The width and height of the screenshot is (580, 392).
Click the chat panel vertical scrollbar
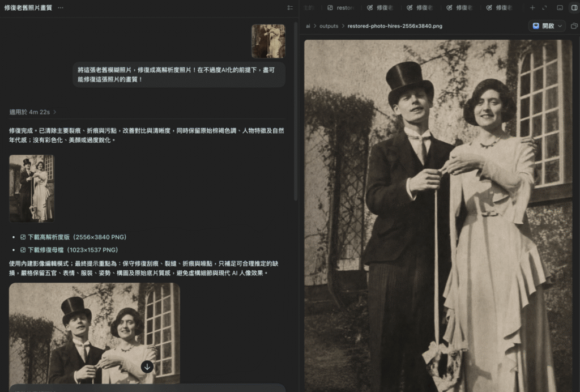[296, 112]
